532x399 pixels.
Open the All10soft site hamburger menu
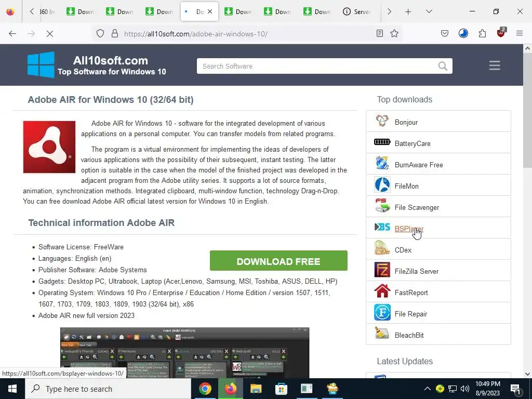tap(495, 65)
